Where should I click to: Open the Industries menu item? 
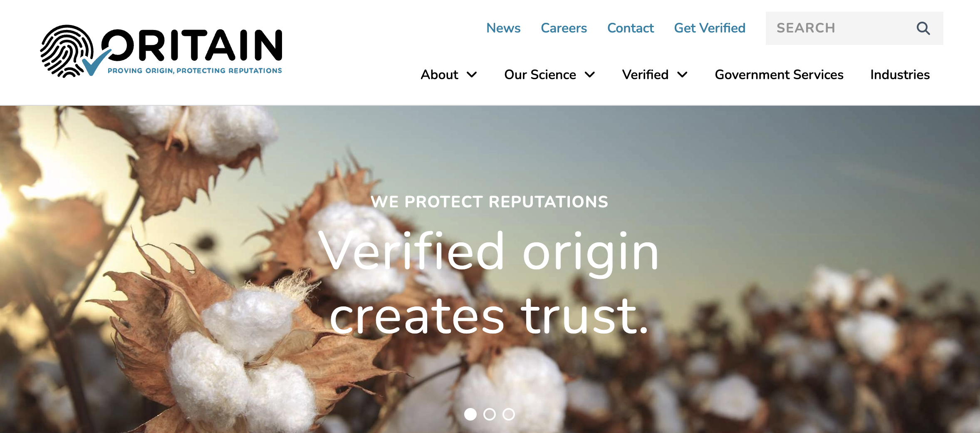900,75
